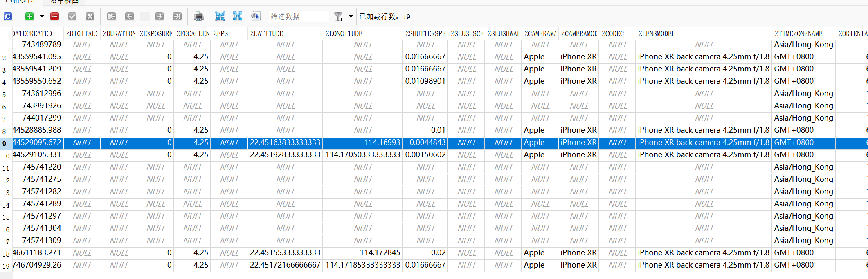Click the ZFOCALLEN column header
The height and width of the screenshot is (279, 868).
click(x=192, y=33)
